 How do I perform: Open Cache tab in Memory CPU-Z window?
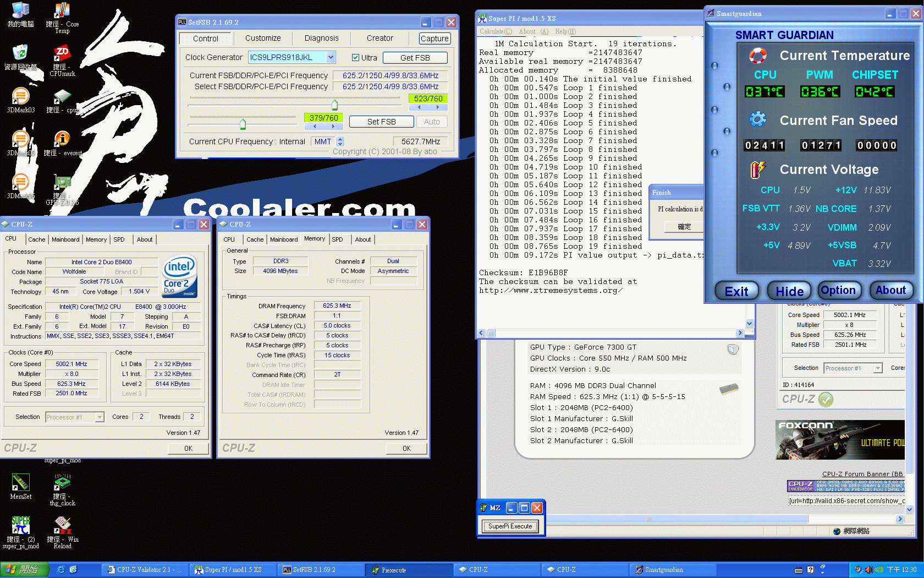click(x=255, y=239)
